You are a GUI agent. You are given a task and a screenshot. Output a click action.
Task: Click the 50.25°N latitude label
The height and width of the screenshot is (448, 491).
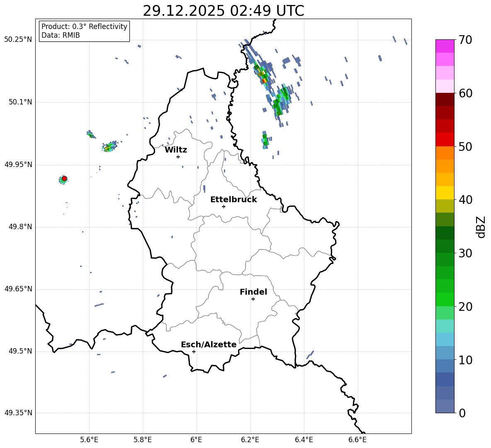pos(18,40)
